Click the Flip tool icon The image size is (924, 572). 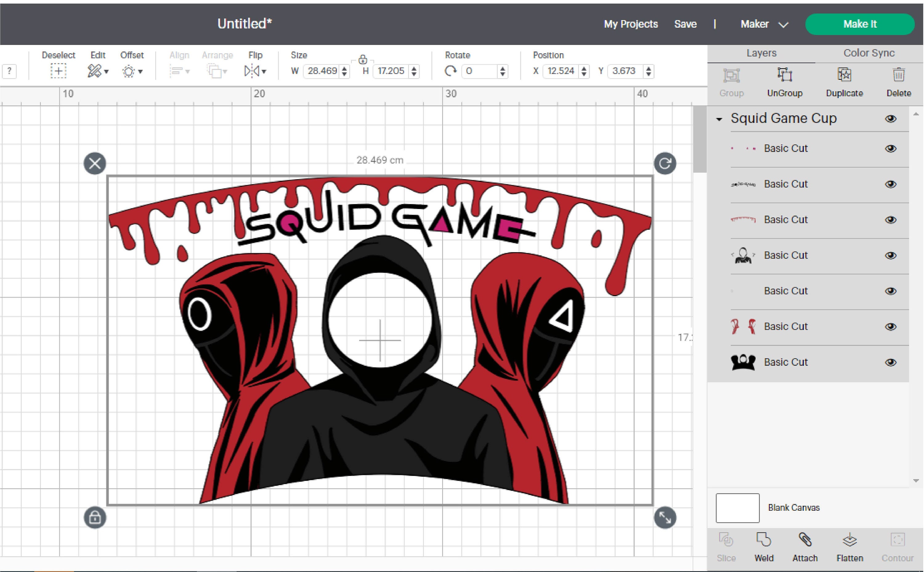(252, 71)
